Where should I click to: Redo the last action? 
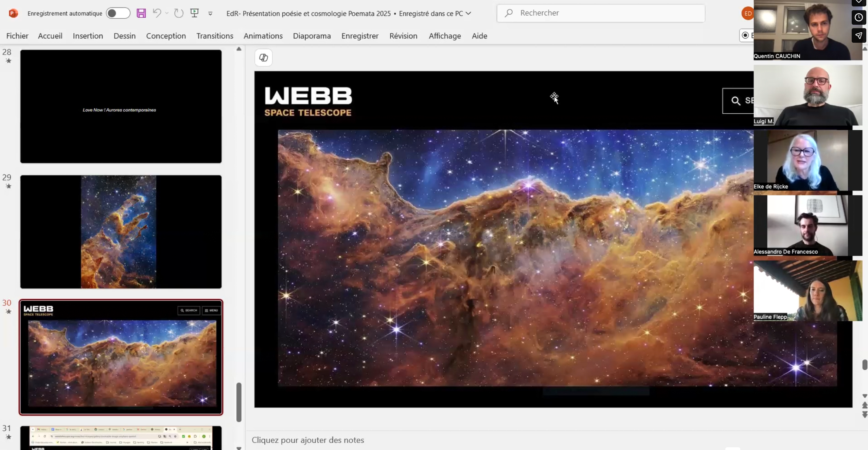point(179,13)
